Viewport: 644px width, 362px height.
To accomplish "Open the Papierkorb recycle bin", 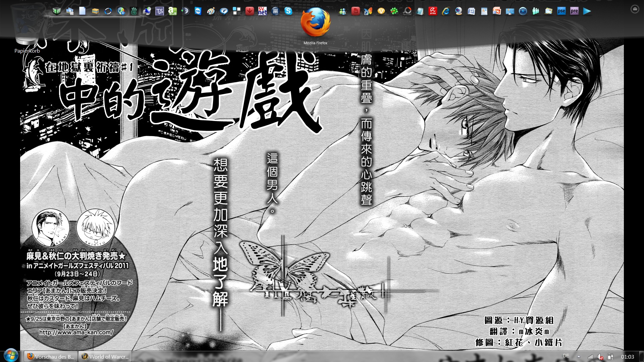I will [27, 28].
